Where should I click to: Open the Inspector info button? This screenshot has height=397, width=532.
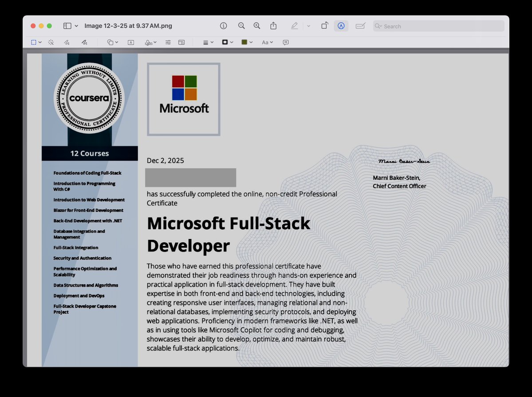point(223,26)
